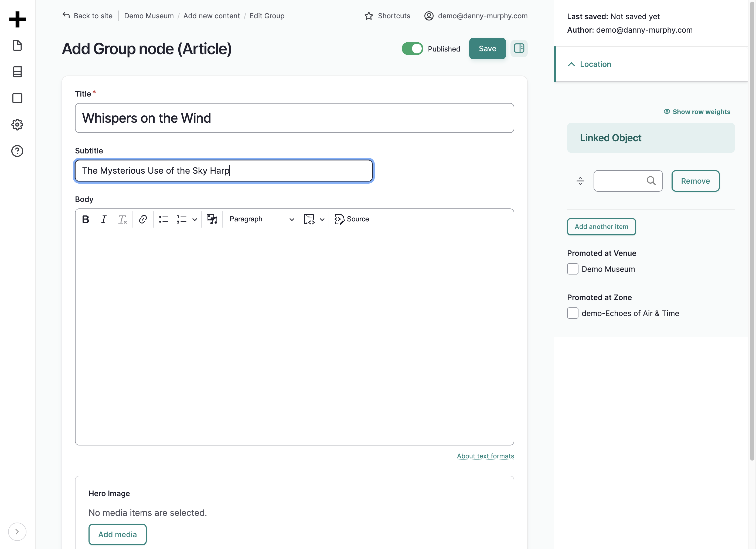The width and height of the screenshot is (756, 549).
Task: Open the help question mark icon
Action: 17,151
